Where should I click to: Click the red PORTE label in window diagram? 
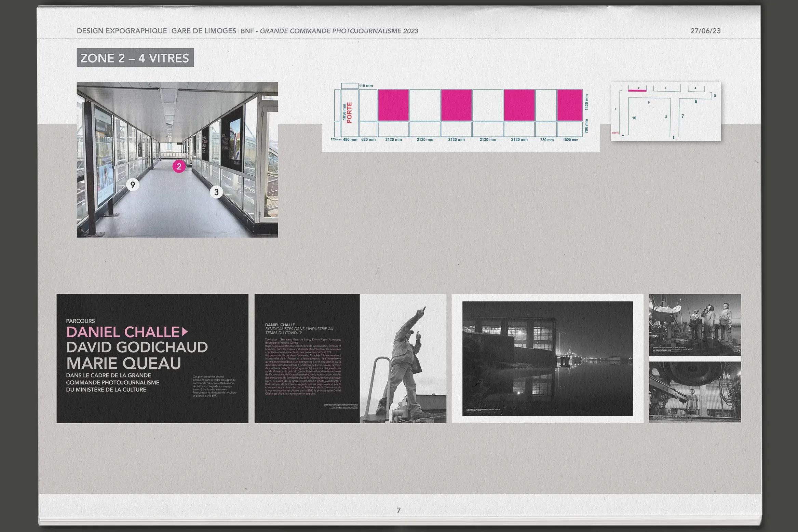349,113
